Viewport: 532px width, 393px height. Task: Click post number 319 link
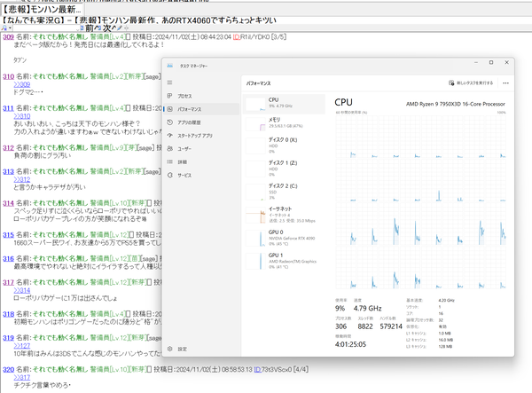tap(9, 338)
